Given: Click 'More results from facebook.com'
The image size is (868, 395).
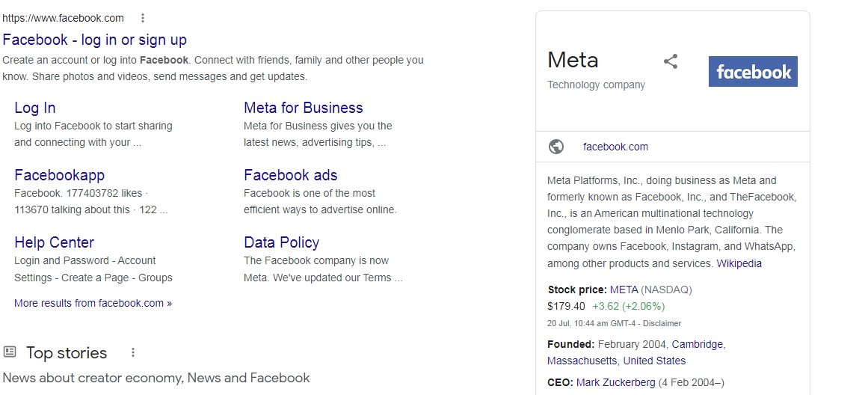Looking at the screenshot, I should tap(93, 303).
